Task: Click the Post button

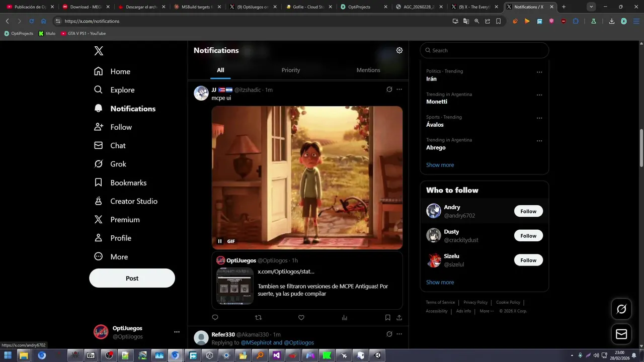Action: (x=132, y=278)
